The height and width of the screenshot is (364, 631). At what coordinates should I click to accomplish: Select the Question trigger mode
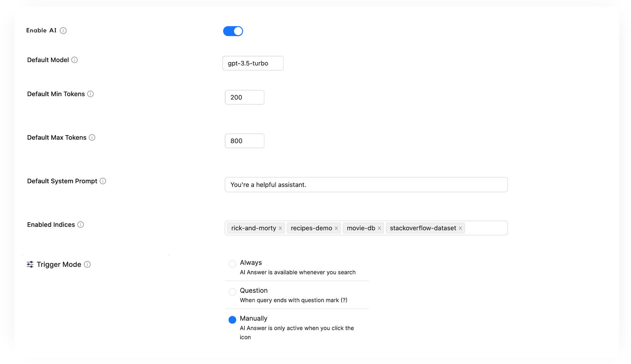tap(232, 291)
